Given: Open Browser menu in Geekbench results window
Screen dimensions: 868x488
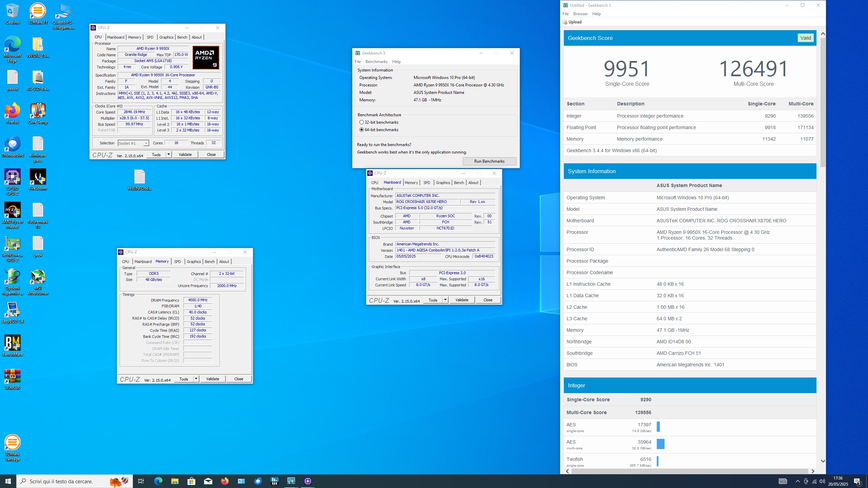Looking at the screenshot, I should click(580, 14).
